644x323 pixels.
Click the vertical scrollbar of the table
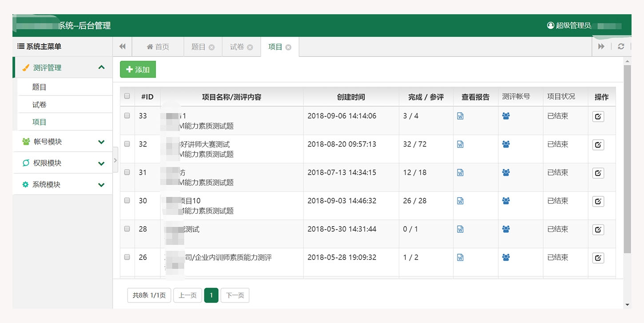point(627,160)
